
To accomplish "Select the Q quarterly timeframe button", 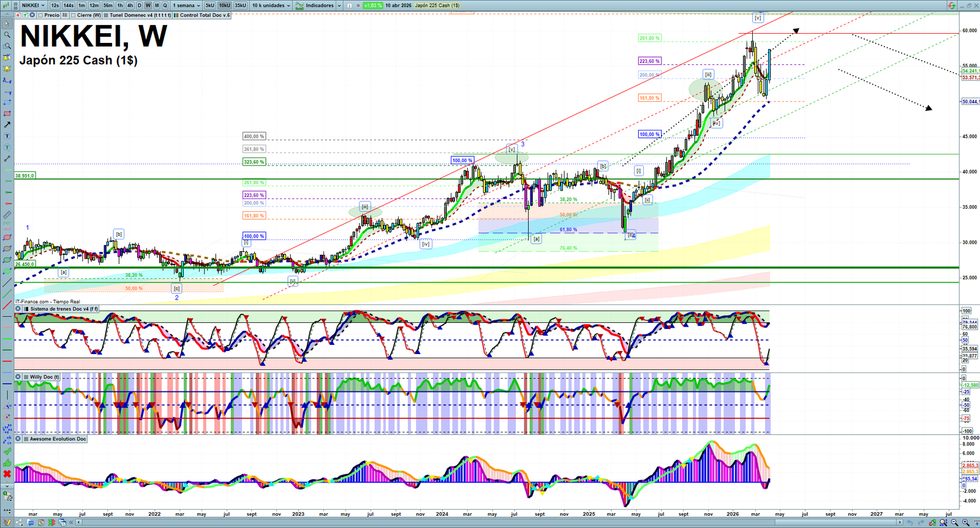I will 165,6.
